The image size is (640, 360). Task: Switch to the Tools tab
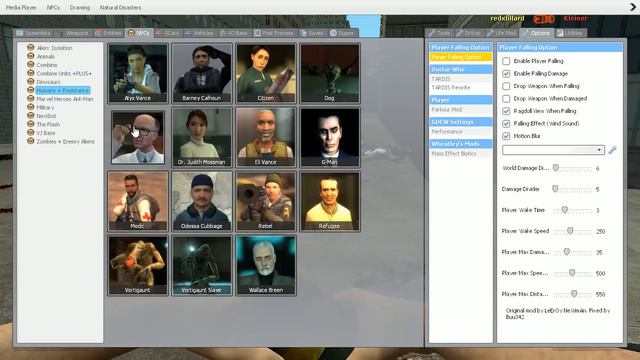tap(439, 33)
